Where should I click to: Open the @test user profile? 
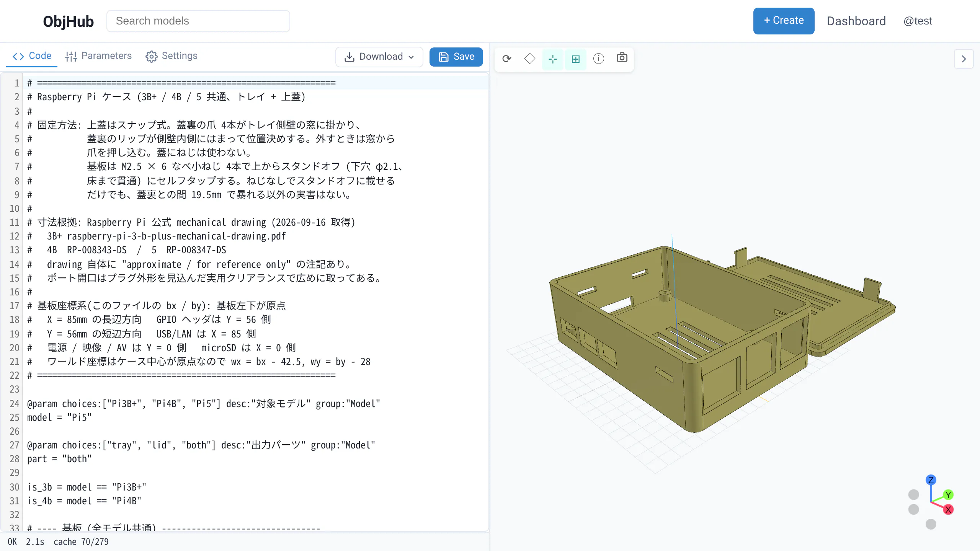click(918, 21)
